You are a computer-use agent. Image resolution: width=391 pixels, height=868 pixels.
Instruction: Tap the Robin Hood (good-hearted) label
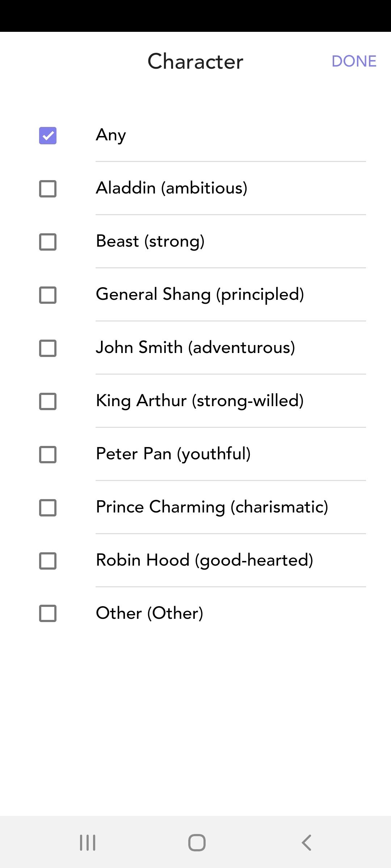pos(204,560)
